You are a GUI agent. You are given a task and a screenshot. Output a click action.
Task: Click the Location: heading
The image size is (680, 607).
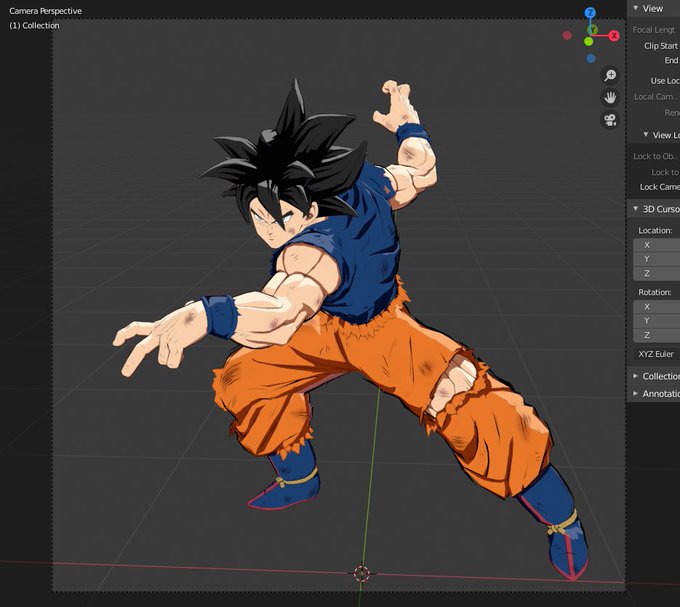tap(655, 230)
